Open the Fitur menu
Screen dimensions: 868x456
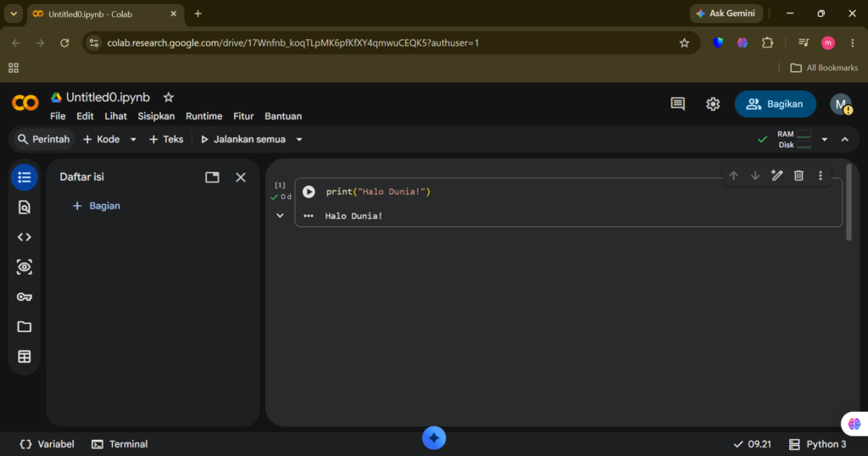point(243,116)
